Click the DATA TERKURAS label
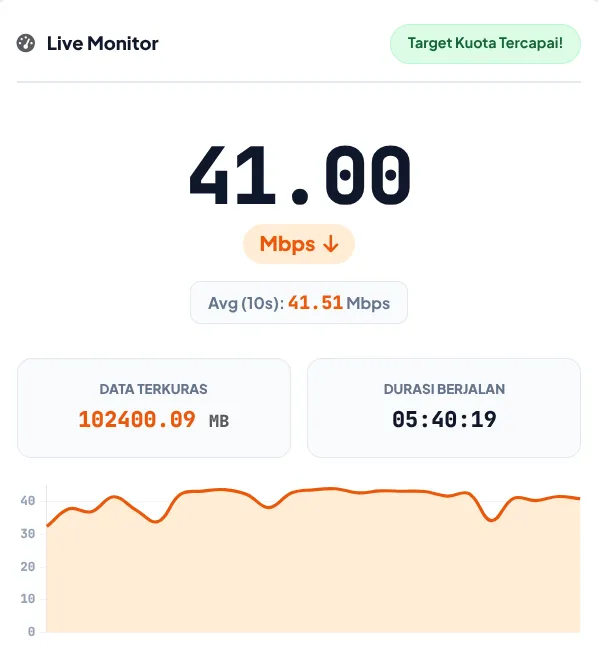Screen dimensions: 598x649 (x=154, y=389)
